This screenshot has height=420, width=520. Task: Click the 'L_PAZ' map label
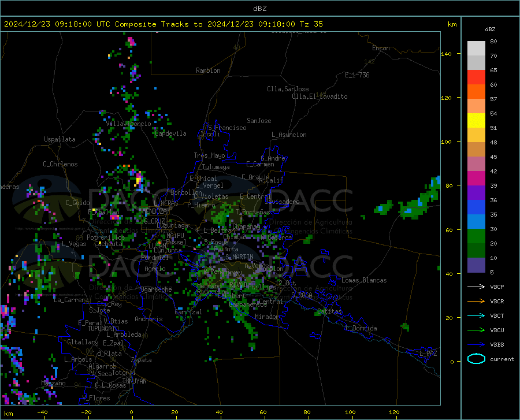click(428, 354)
